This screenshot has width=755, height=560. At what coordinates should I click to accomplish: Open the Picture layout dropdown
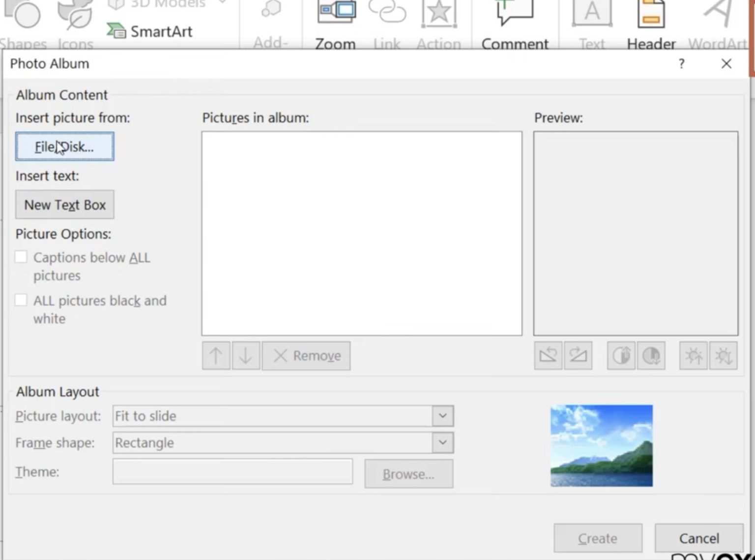(x=443, y=415)
